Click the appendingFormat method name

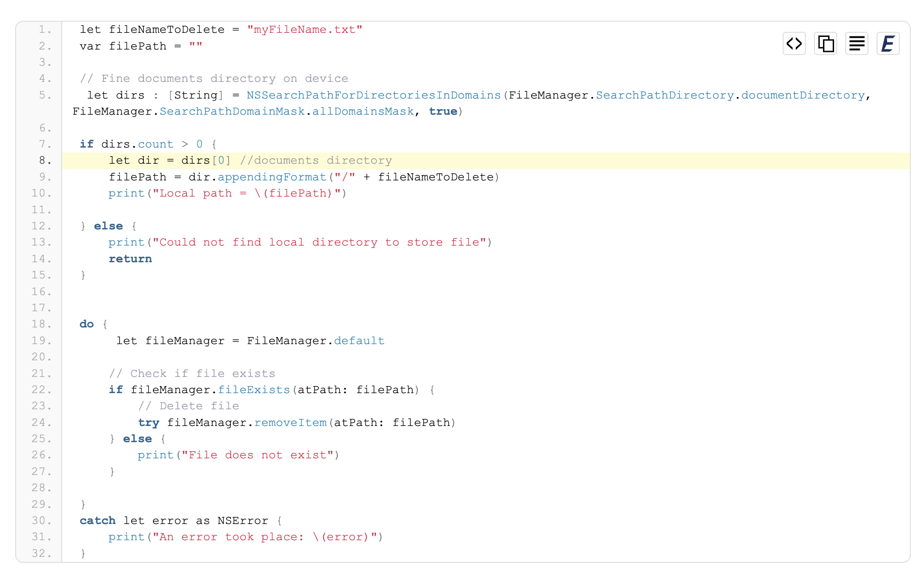pyautogui.click(x=272, y=177)
